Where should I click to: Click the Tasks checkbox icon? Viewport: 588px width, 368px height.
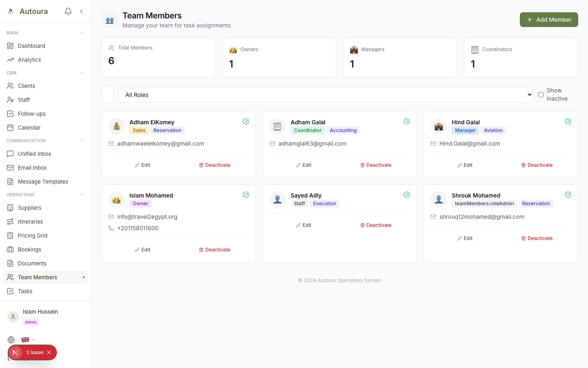(10, 291)
